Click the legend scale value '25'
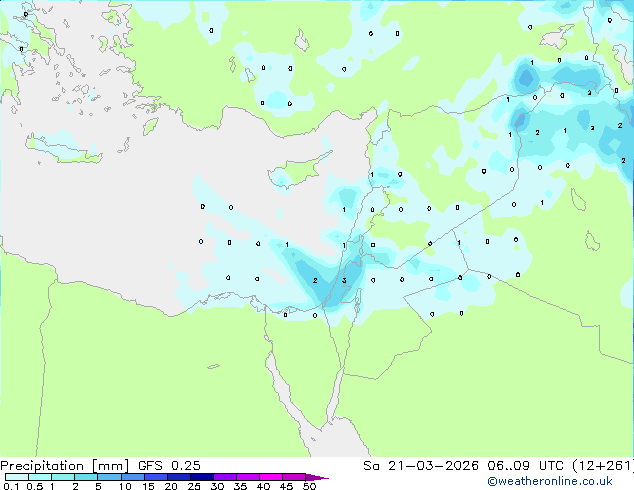Screen dimensions: 634x490 pyautogui.click(x=194, y=486)
